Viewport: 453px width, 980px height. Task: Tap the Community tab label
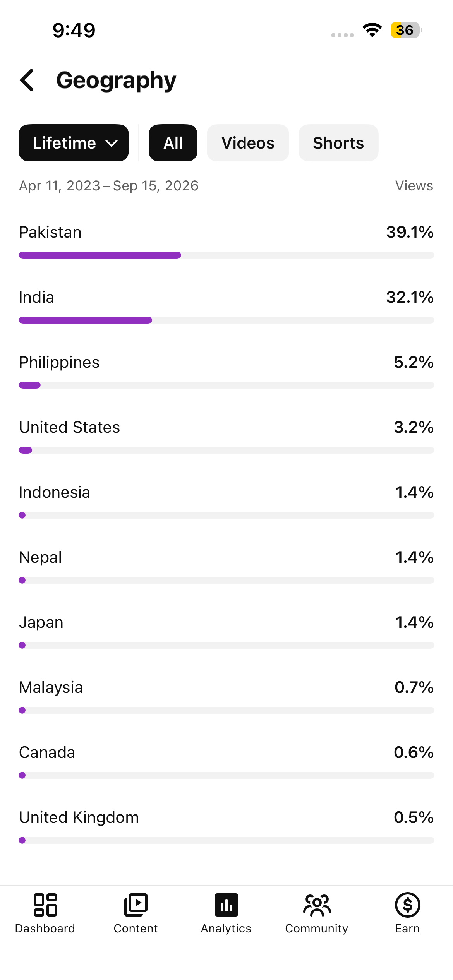317,929
